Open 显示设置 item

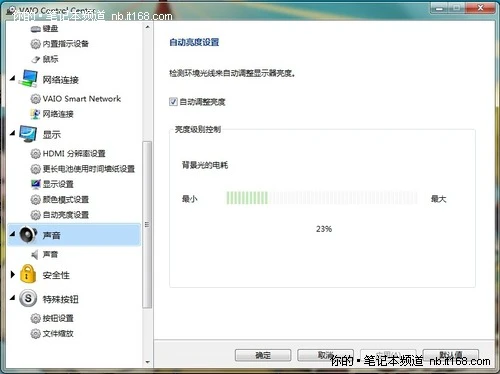tap(58, 184)
